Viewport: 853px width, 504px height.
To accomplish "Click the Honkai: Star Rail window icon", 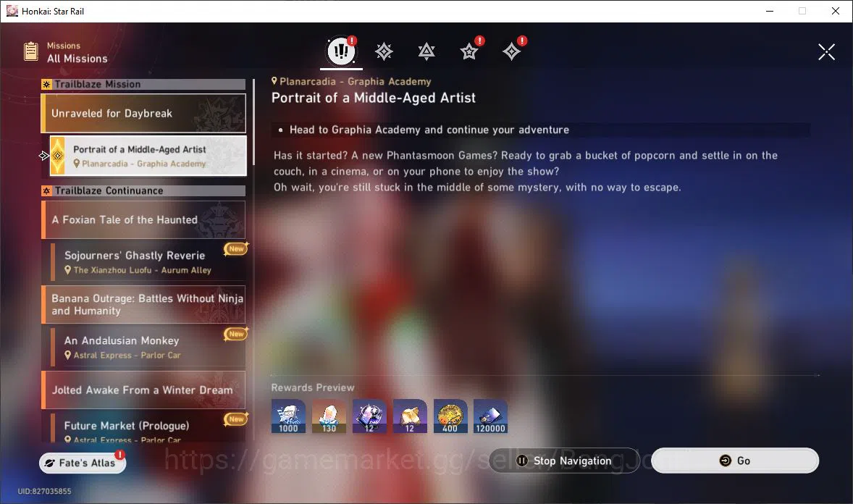I will click(12, 11).
